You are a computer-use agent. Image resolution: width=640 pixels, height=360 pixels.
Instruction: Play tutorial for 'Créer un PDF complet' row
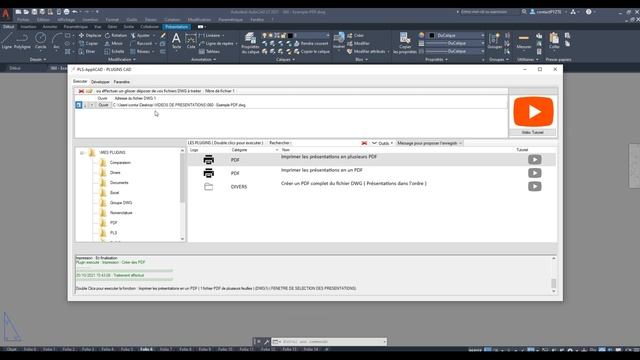coord(535,187)
